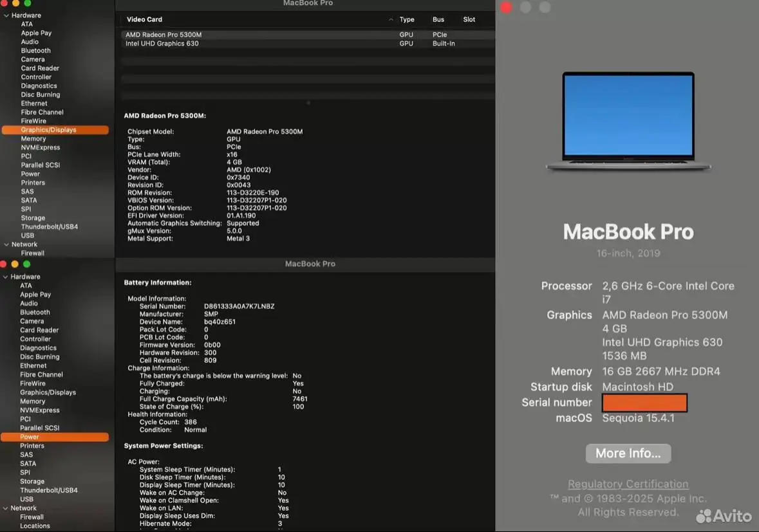Open More Info... in About This Mac

point(628,454)
